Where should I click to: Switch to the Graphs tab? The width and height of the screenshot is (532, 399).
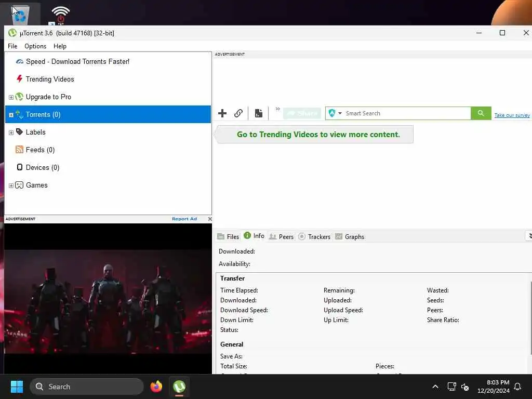click(x=350, y=236)
